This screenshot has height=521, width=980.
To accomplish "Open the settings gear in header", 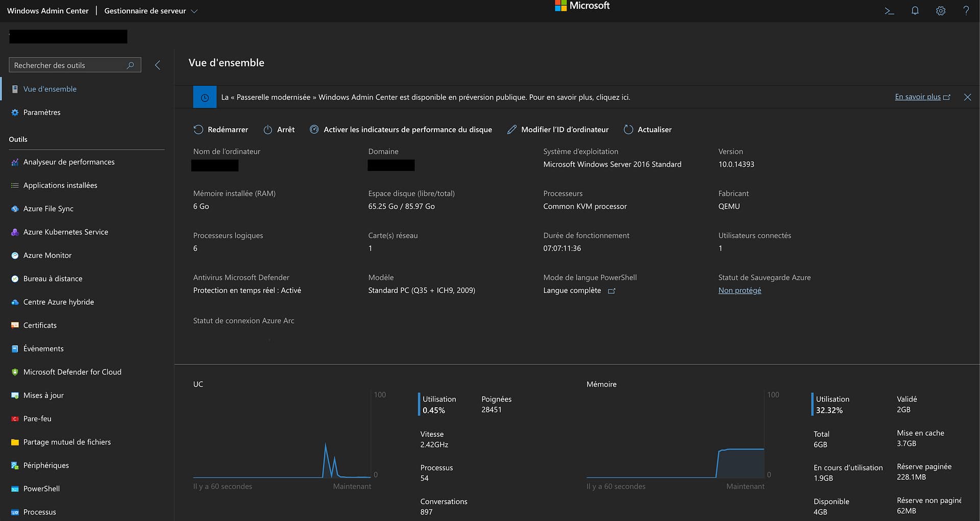I will click(x=940, y=11).
